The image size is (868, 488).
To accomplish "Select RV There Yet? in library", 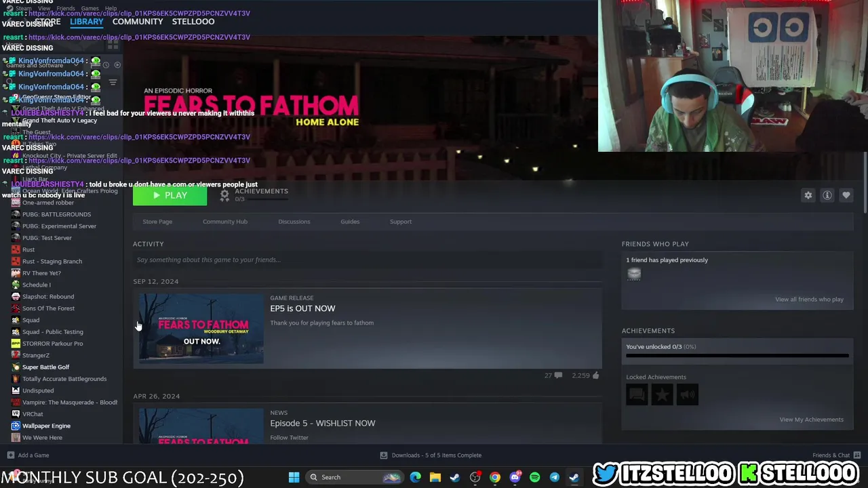I will click(x=41, y=273).
